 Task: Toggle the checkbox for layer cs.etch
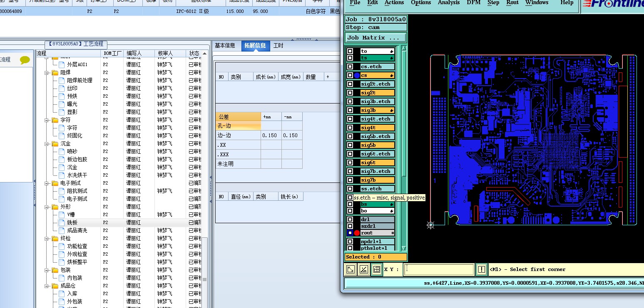[x=350, y=67]
